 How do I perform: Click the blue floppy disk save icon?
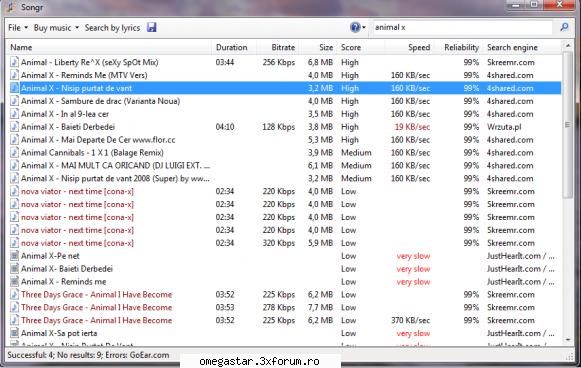(152, 27)
